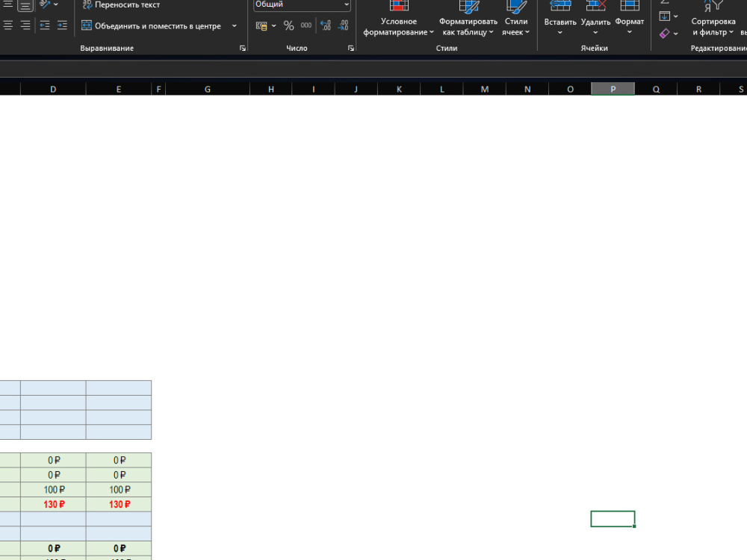747x560 pixels.
Task: Select column M header
Action: point(485,89)
